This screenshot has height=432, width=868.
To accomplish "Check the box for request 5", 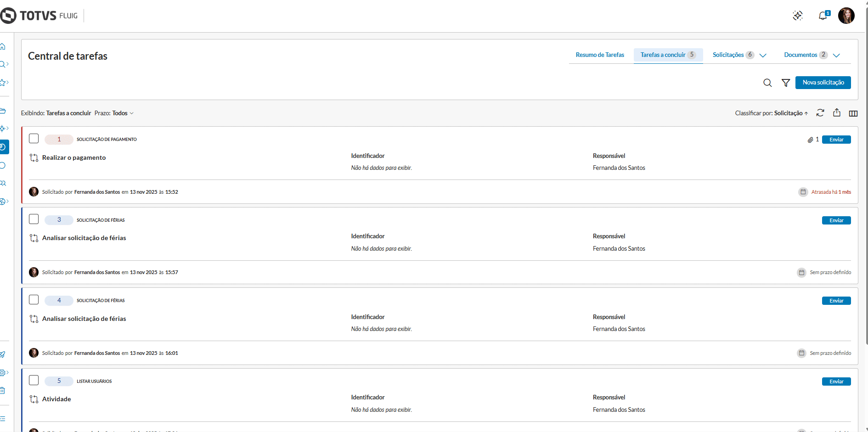I will 34,380.
